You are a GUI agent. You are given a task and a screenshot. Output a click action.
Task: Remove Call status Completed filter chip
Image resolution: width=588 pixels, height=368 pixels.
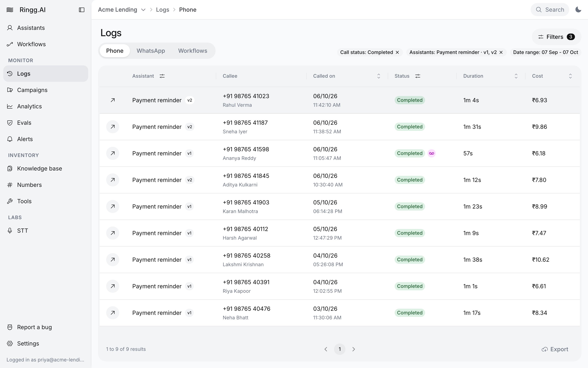[x=398, y=52]
